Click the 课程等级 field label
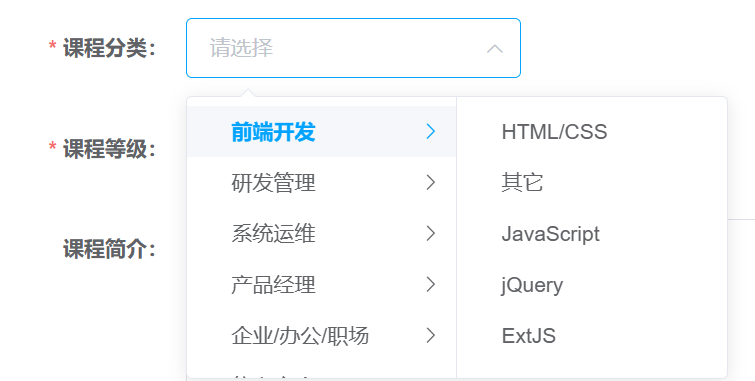 click(x=109, y=149)
